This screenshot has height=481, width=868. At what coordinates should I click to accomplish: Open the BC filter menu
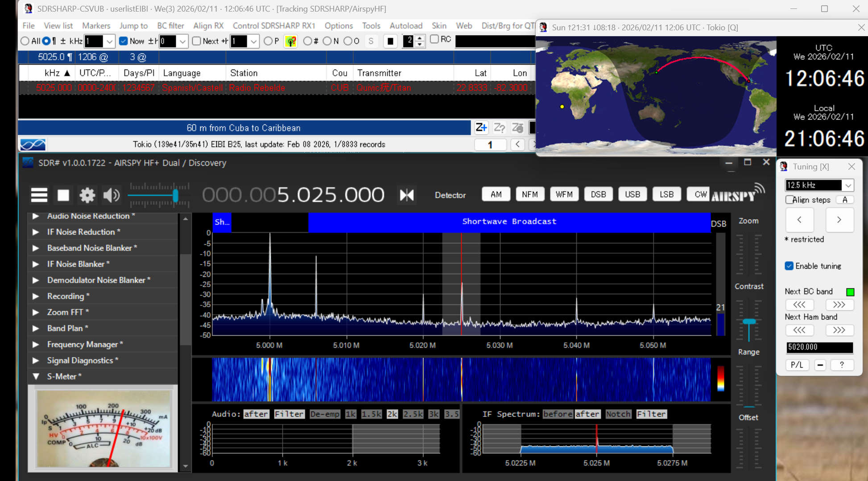coord(170,25)
